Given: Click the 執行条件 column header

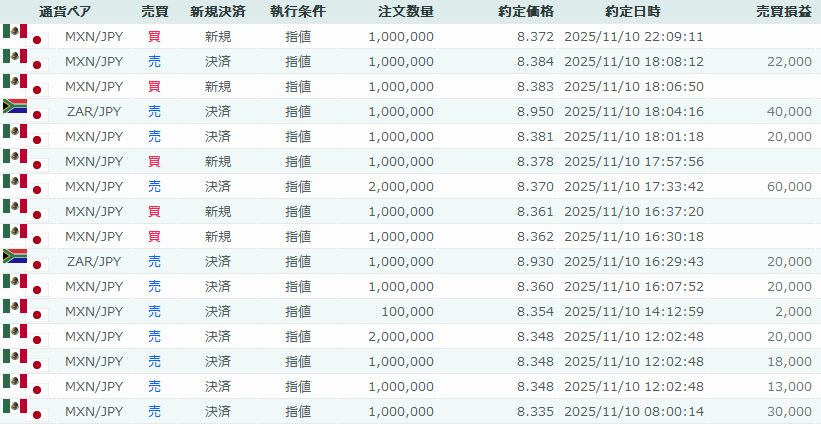Looking at the screenshot, I should coord(297,12).
